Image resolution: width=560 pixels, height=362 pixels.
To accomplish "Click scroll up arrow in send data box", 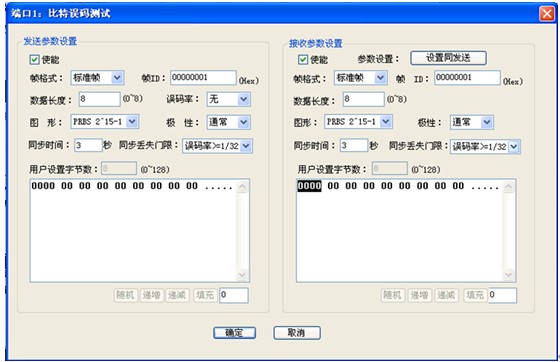I will (242, 187).
